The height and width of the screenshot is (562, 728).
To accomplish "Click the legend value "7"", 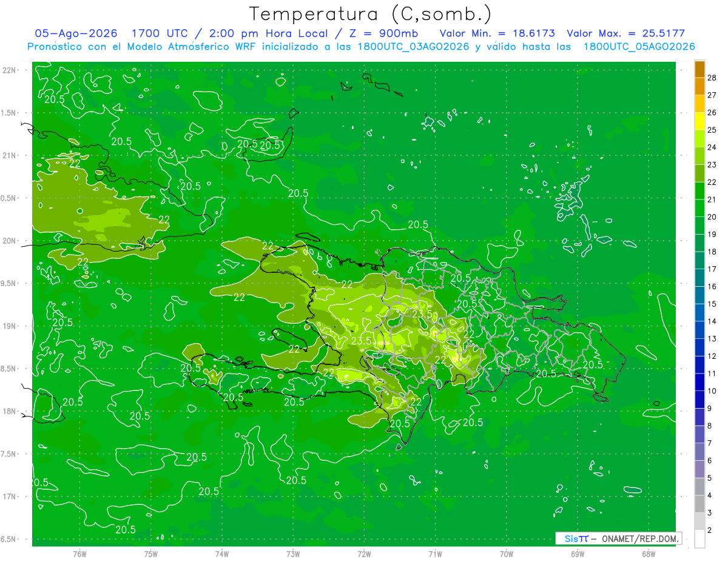I will pos(710,443).
